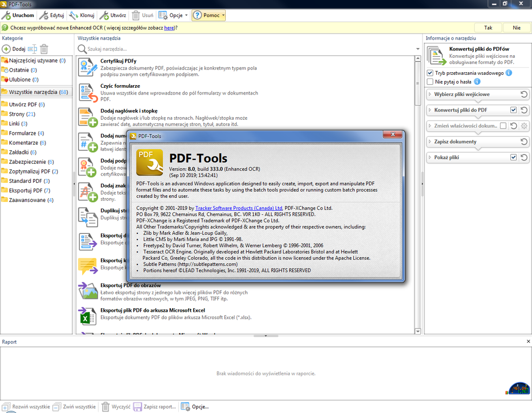This screenshot has width=532, height=413.
Task: Click Rozwiń wszystkie in report bar
Action: point(26,407)
